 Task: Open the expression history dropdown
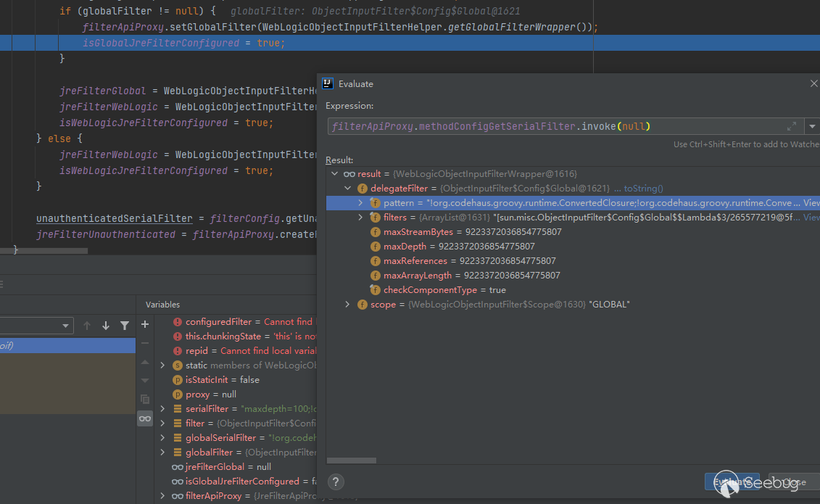point(811,126)
